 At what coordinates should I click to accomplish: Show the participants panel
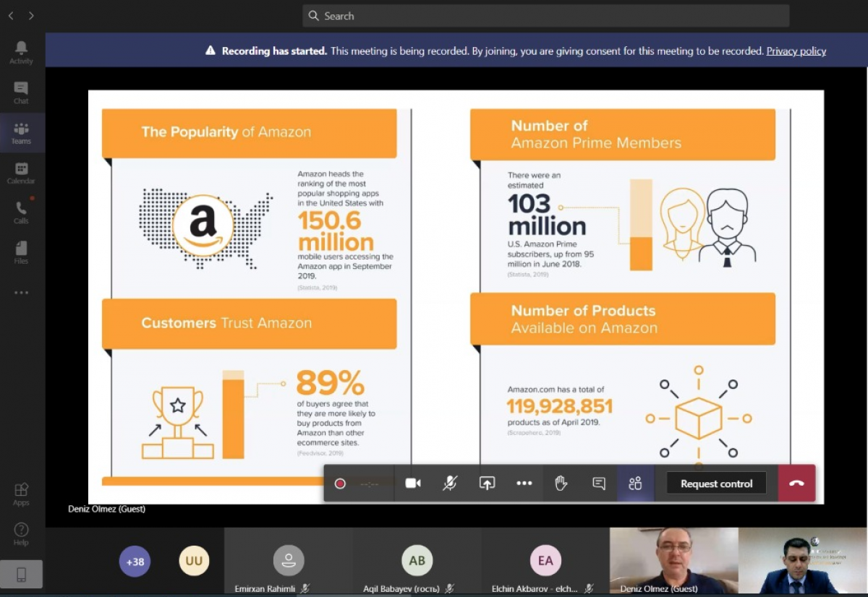pyautogui.click(x=636, y=484)
